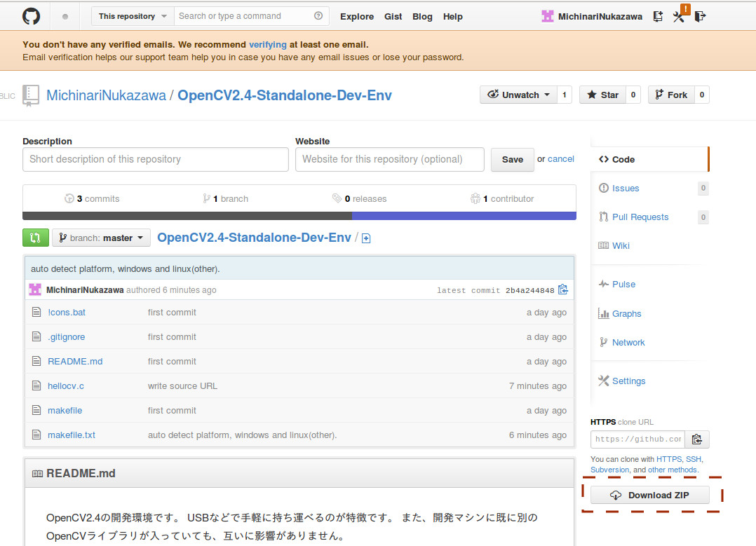This screenshot has width=756, height=546.
Task: Open the 1 contributor link
Action: click(x=502, y=198)
